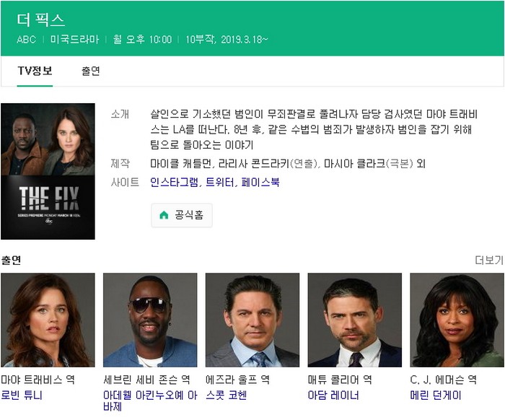This screenshot has height=420, width=505.
Task: Open the 스콧 코헨 actor link
Action: (226, 395)
